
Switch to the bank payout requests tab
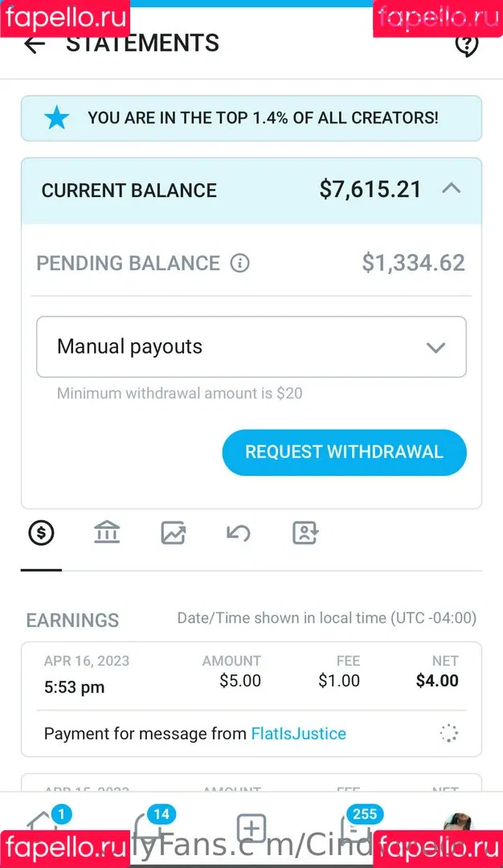107,532
